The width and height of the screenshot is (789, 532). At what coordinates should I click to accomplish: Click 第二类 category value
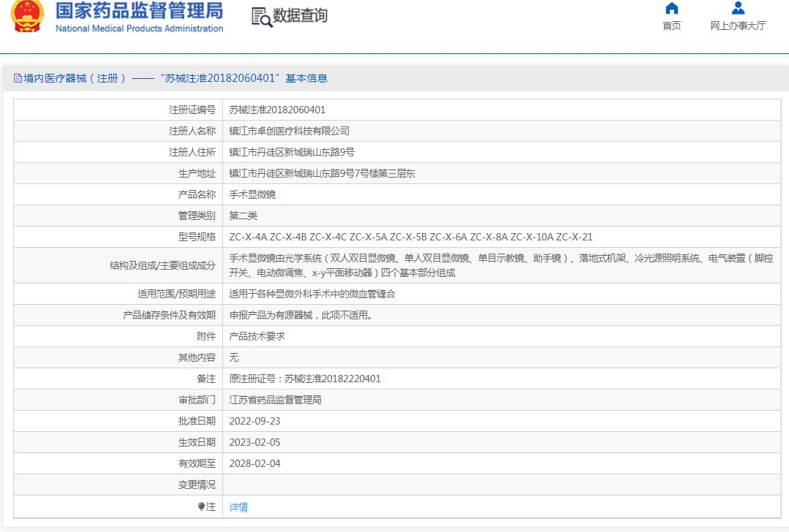pyautogui.click(x=243, y=216)
